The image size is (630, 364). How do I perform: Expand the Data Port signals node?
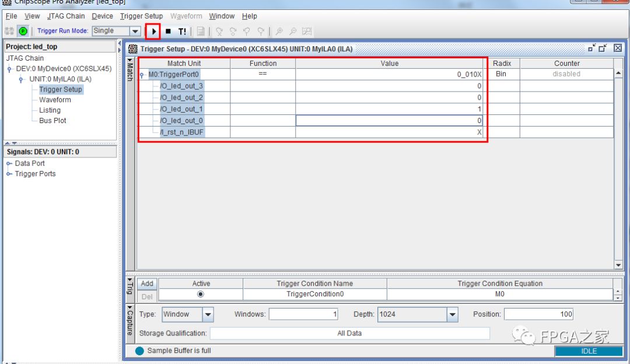[x=9, y=163]
